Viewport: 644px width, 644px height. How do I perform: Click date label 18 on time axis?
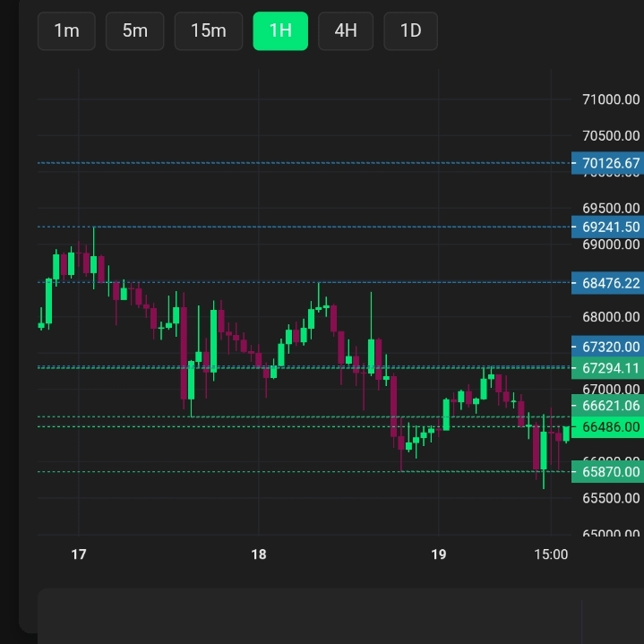(259, 554)
